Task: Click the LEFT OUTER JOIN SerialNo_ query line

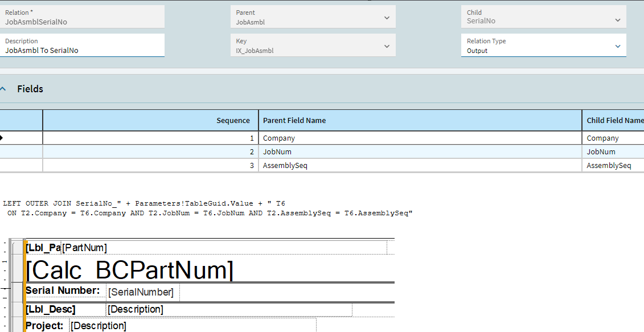Action: pos(144,203)
